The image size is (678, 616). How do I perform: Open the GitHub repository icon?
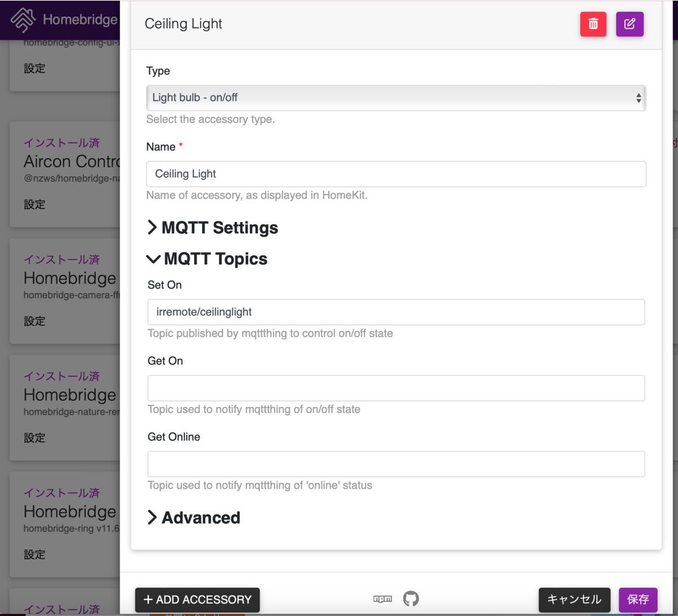411,599
